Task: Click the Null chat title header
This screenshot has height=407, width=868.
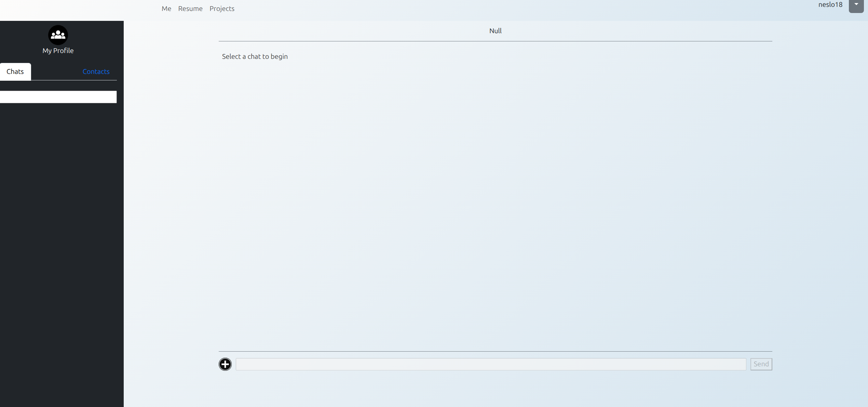Action: (495, 31)
